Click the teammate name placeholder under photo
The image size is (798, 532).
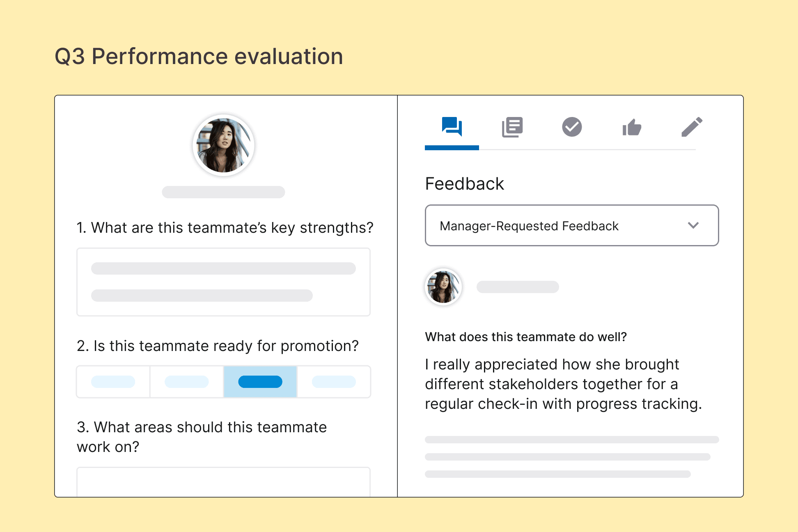(x=223, y=192)
